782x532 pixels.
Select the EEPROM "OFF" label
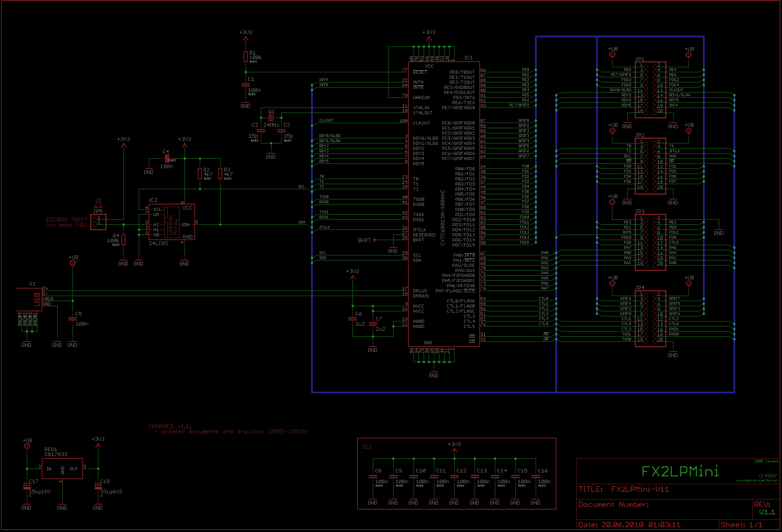(67, 219)
